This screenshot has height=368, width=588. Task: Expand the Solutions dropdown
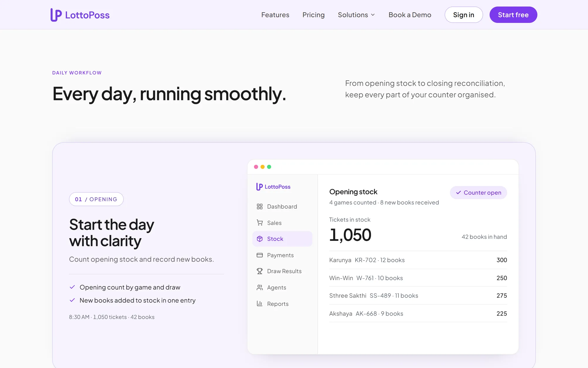click(356, 15)
